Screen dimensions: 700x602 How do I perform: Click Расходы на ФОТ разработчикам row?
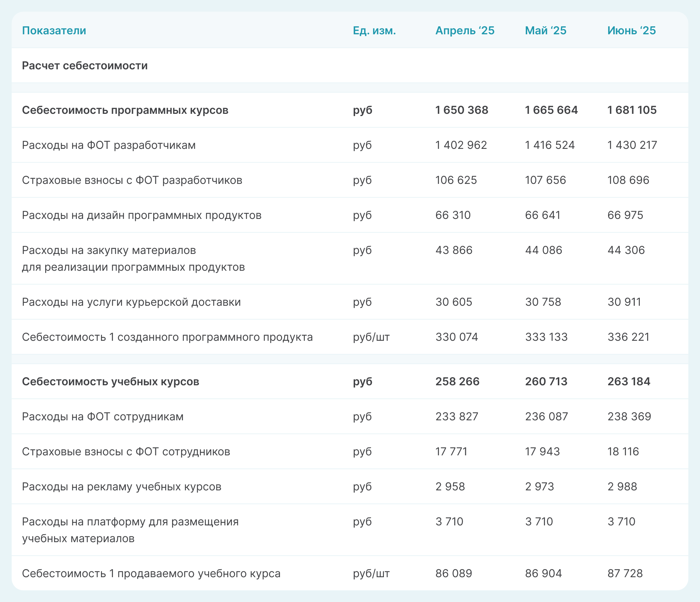[x=109, y=145]
